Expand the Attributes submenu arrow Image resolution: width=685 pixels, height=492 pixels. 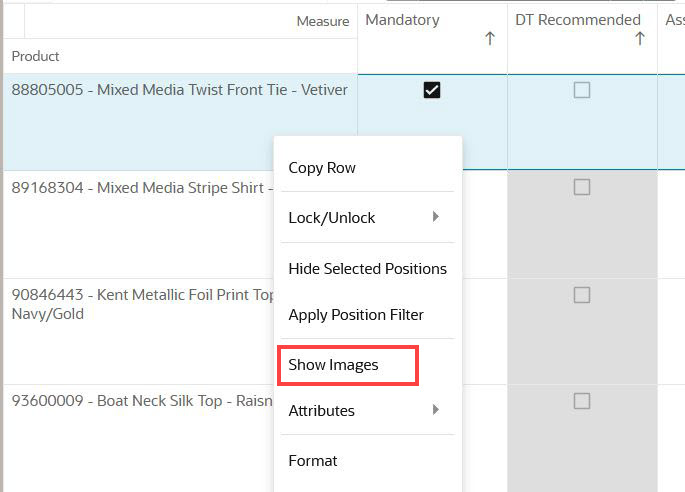click(x=435, y=410)
